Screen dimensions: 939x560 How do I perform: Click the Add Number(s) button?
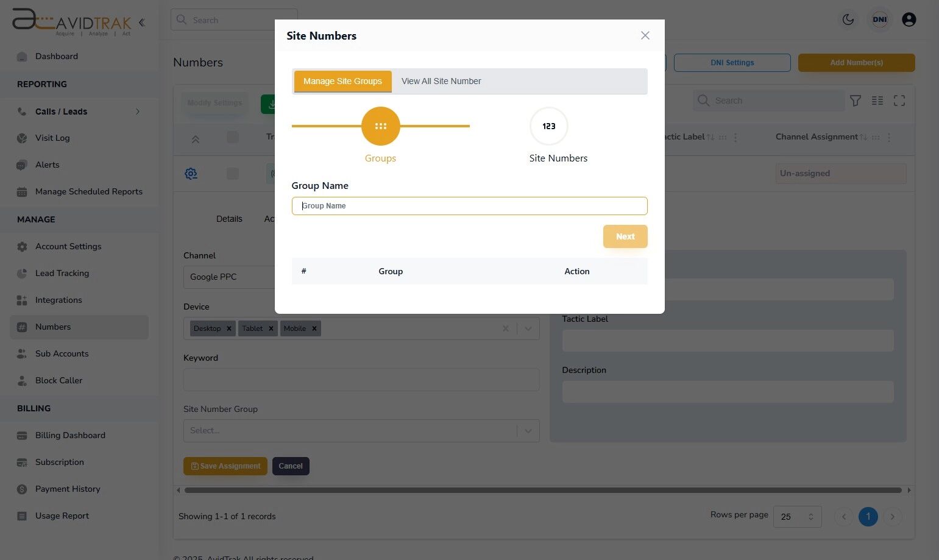point(856,63)
